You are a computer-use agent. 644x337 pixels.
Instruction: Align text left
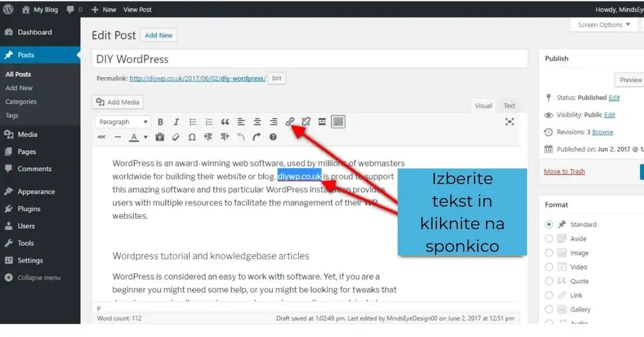click(x=241, y=122)
